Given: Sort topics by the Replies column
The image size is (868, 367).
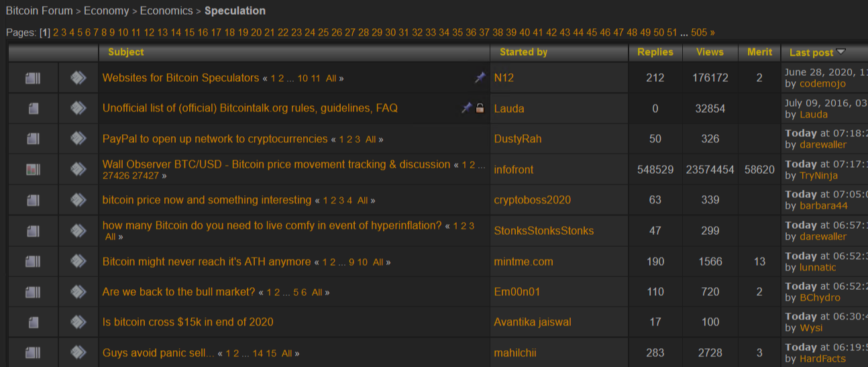Looking at the screenshot, I should pos(655,52).
